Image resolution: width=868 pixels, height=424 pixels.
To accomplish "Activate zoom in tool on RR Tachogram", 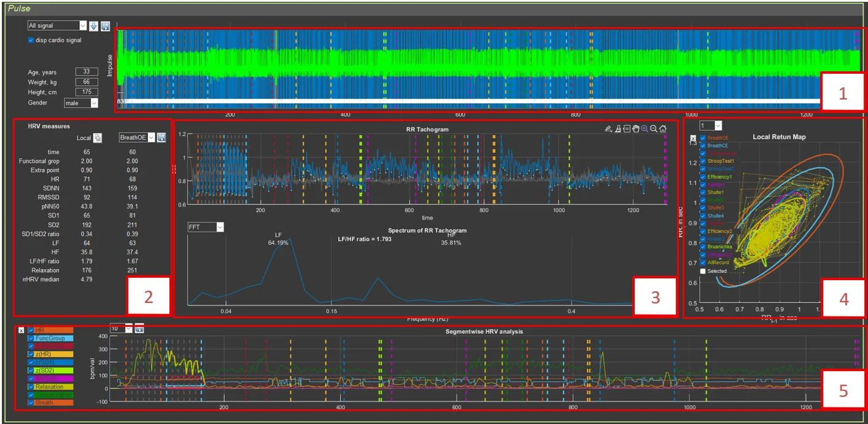I will [645, 129].
